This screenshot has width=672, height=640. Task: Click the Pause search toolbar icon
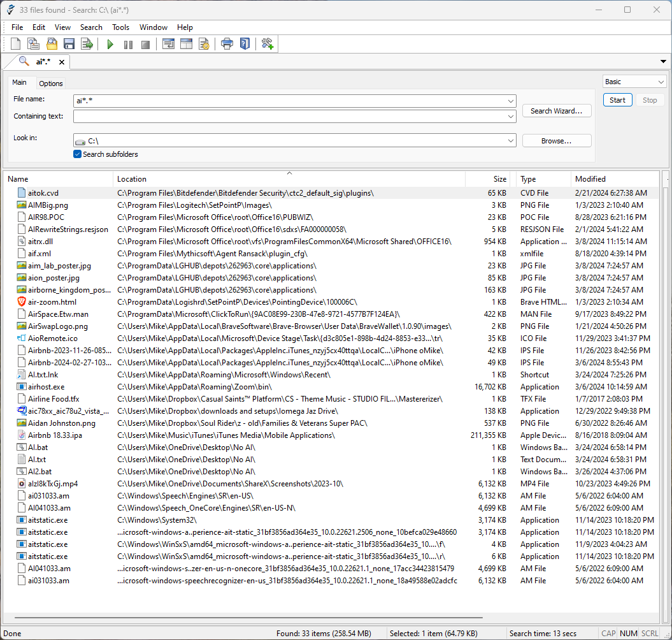point(128,45)
